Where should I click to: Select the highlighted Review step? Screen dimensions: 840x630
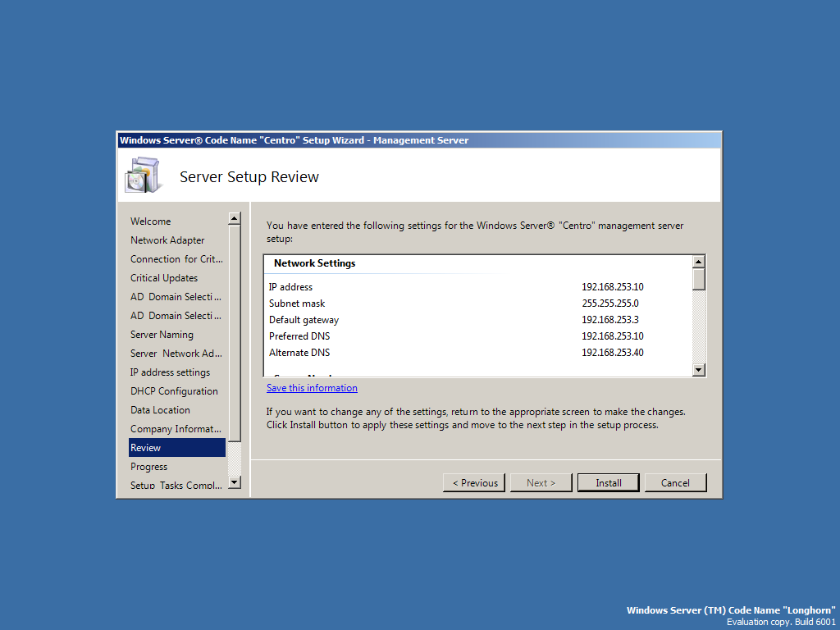[177, 447]
